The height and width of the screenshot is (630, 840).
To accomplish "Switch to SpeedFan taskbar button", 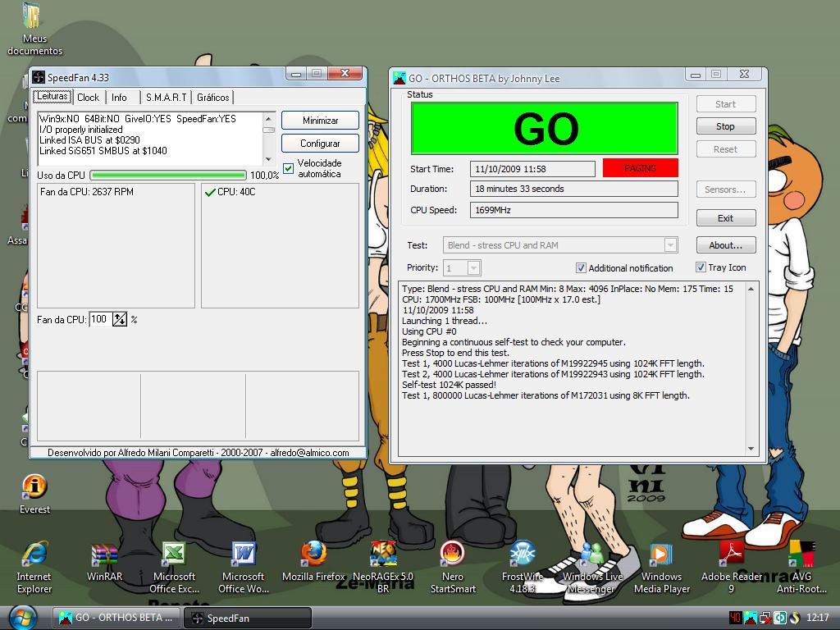I will click(248, 618).
